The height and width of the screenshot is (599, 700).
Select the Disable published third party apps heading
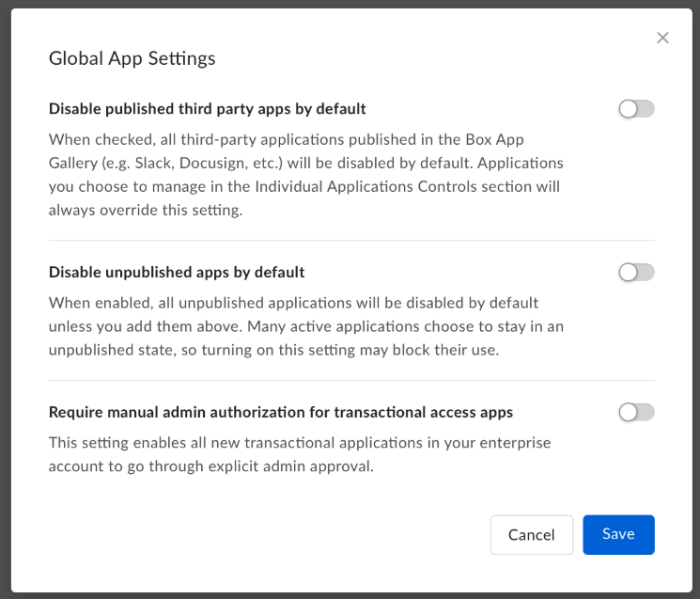[x=207, y=109]
